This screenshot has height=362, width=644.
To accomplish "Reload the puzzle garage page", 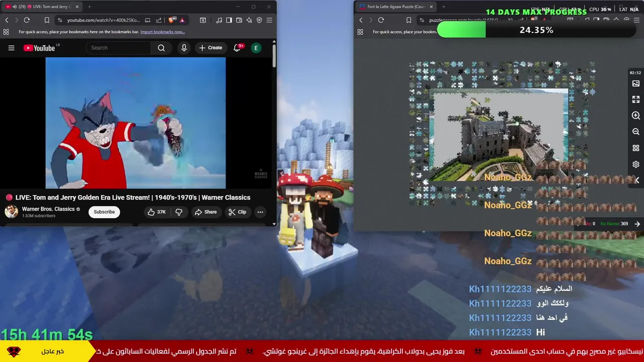I will pyautogui.click(x=381, y=20).
